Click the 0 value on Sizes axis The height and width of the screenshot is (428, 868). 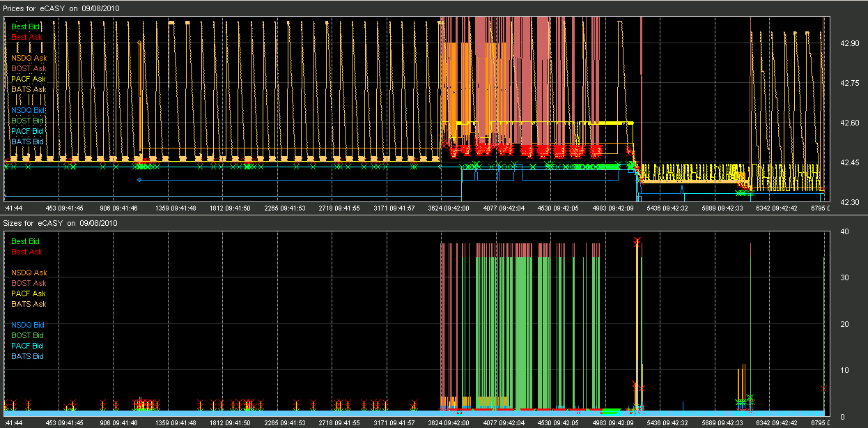pos(842,415)
